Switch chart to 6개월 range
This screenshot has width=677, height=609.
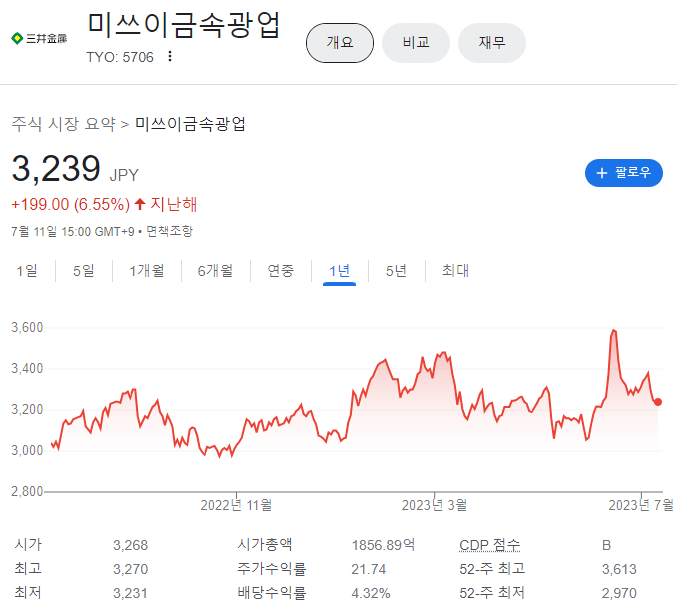[x=215, y=271]
